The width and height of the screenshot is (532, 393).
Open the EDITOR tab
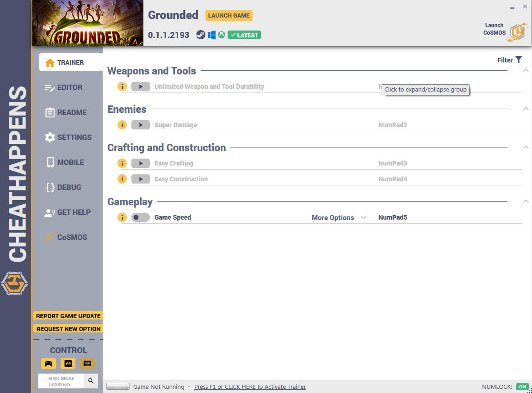coord(63,87)
